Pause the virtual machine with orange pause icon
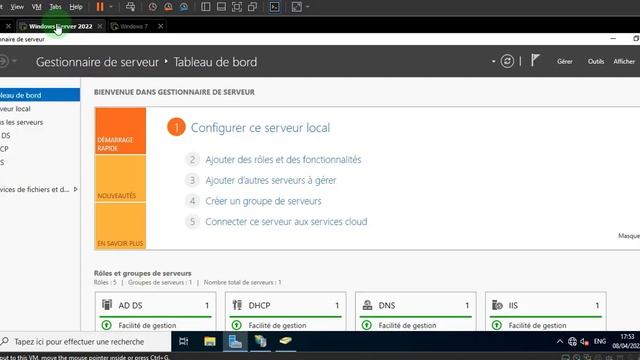Viewport: 640px width, 360px height. click(100, 7)
